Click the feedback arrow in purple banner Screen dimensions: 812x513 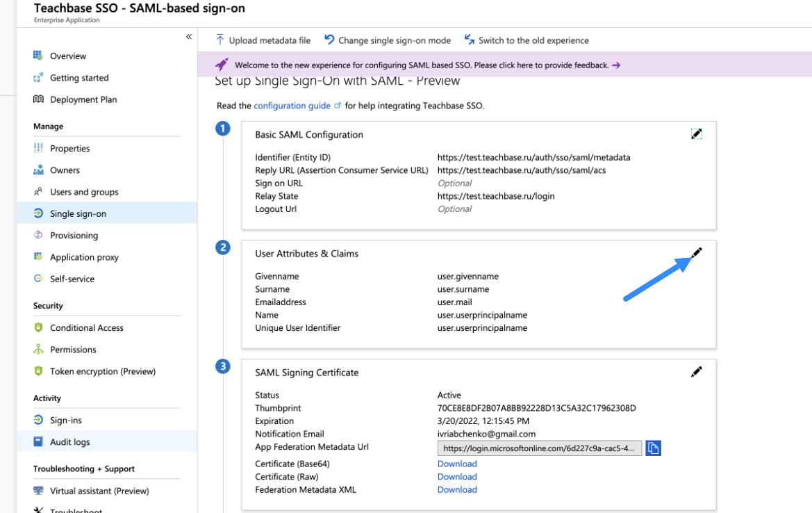tap(616, 65)
